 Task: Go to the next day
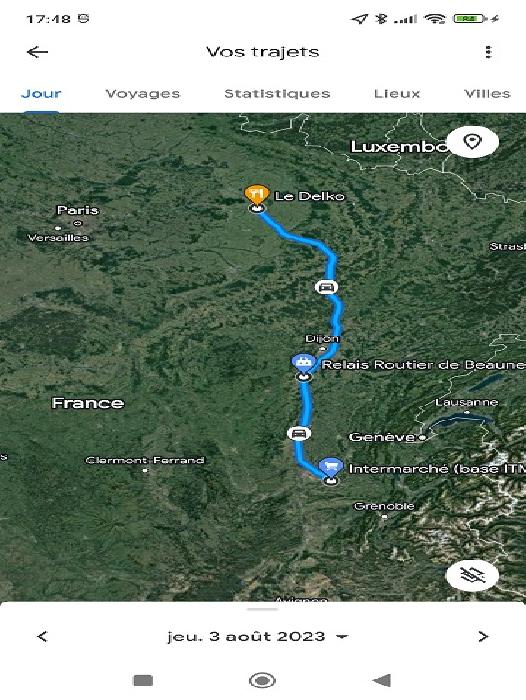click(x=483, y=636)
